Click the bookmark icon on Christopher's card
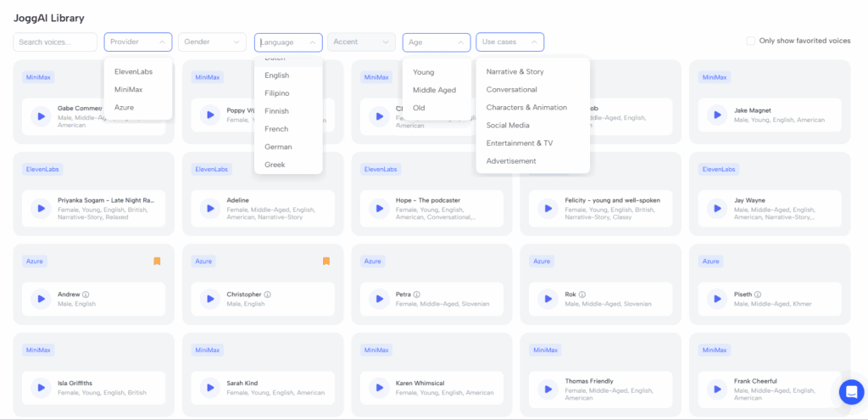The width and height of the screenshot is (868, 420). click(326, 261)
